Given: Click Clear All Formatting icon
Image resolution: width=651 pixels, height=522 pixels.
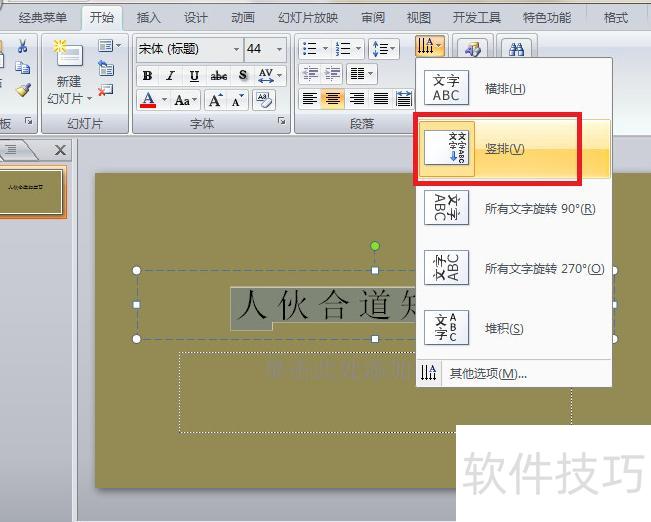Looking at the screenshot, I should (264, 100).
